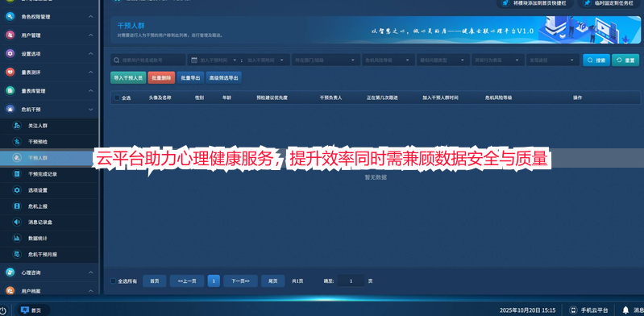The height and width of the screenshot is (316, 644).
Task: Click the 危机干预月报 report icon
Action: point(17,255)
